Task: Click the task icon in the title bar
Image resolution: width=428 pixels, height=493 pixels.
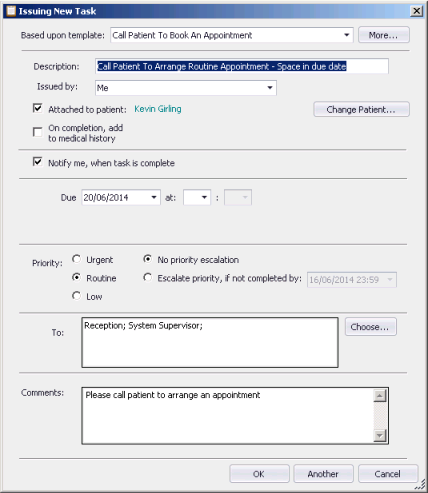Action: [11, 11]
